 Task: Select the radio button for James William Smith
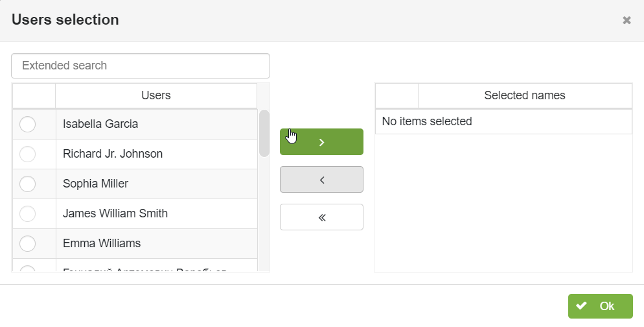pyautogui.click(x=27, y=213)
